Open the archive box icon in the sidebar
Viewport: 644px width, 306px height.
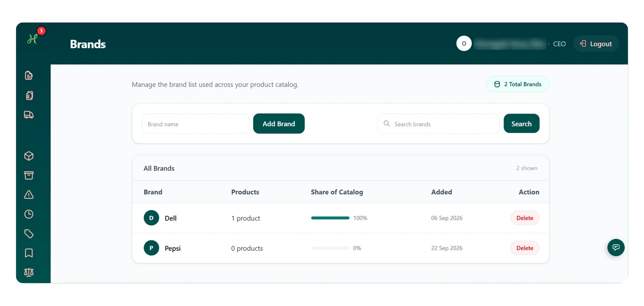(x=29, y=175)
